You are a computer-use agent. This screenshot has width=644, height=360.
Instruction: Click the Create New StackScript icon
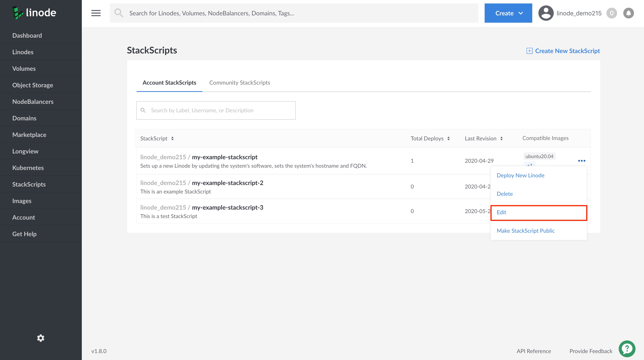click(x=529, y=50)
